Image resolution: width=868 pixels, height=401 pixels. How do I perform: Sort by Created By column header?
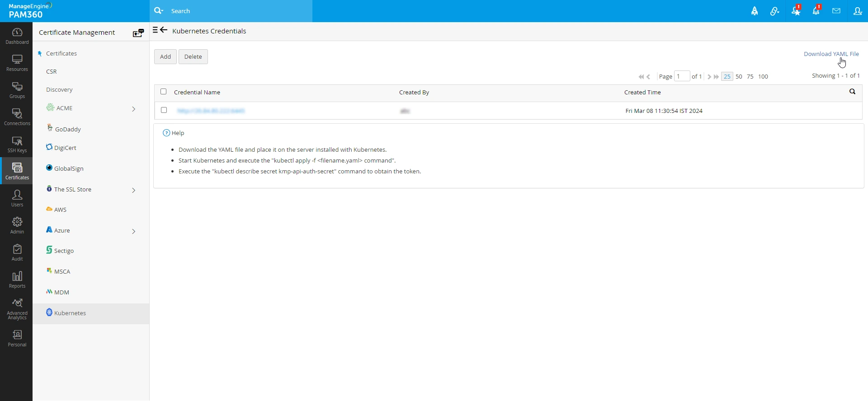414,92
